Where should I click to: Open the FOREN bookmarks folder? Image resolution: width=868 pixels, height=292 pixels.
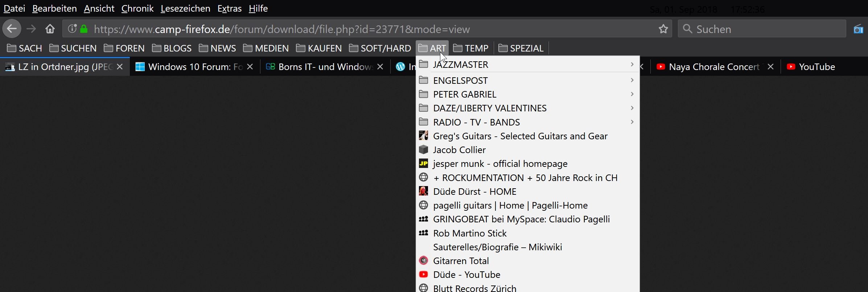pyautogui.click(x=124, y=48)
